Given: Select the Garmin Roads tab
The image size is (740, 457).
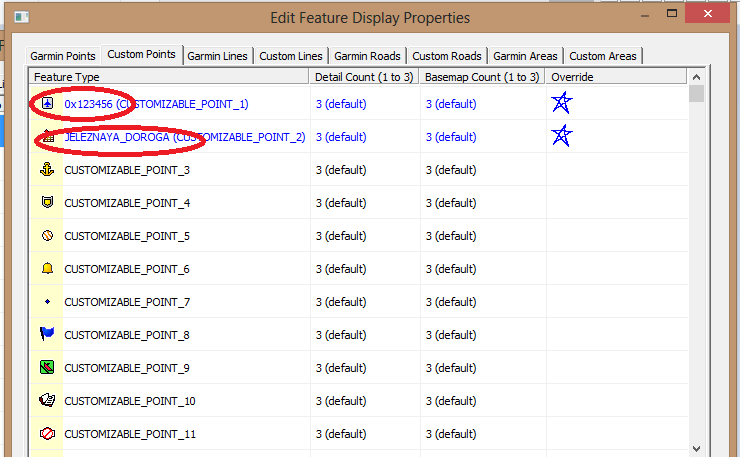Looking at the screenshot, I should click(366, 56).
